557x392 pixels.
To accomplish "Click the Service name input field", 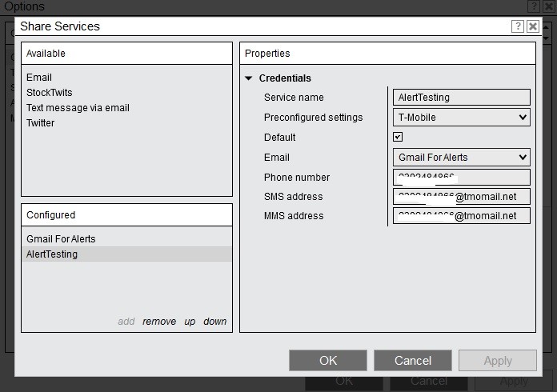I will [x=462, y=98].
